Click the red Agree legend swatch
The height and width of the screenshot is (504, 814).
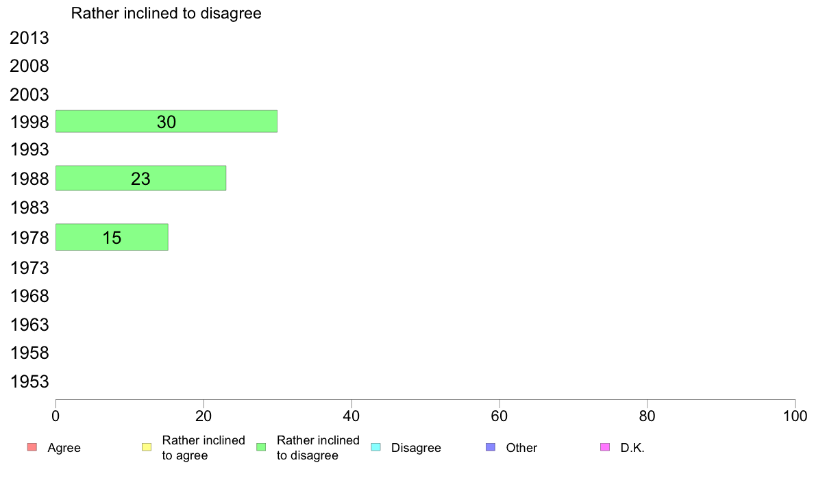(x=32, y=448)
